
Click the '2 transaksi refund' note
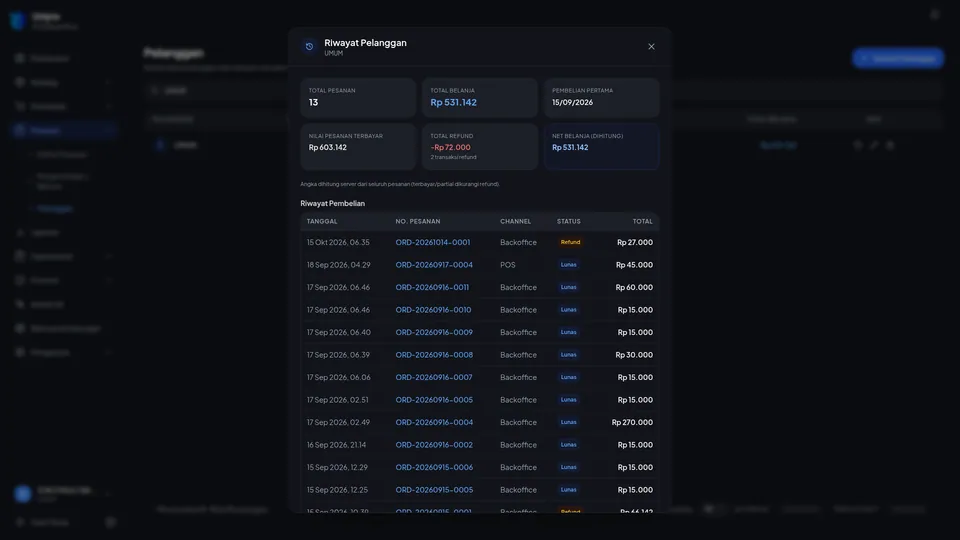[x=453, y=157]
